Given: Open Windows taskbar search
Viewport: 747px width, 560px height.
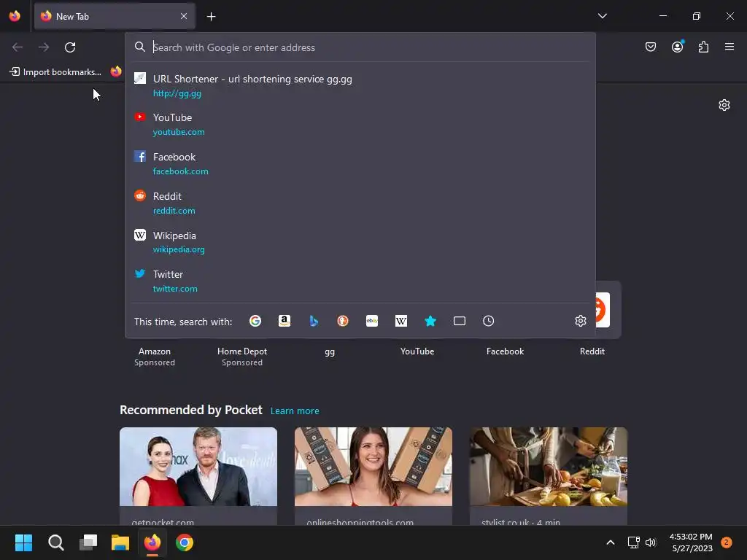Looking at the screenshot, I should [55, 542].
